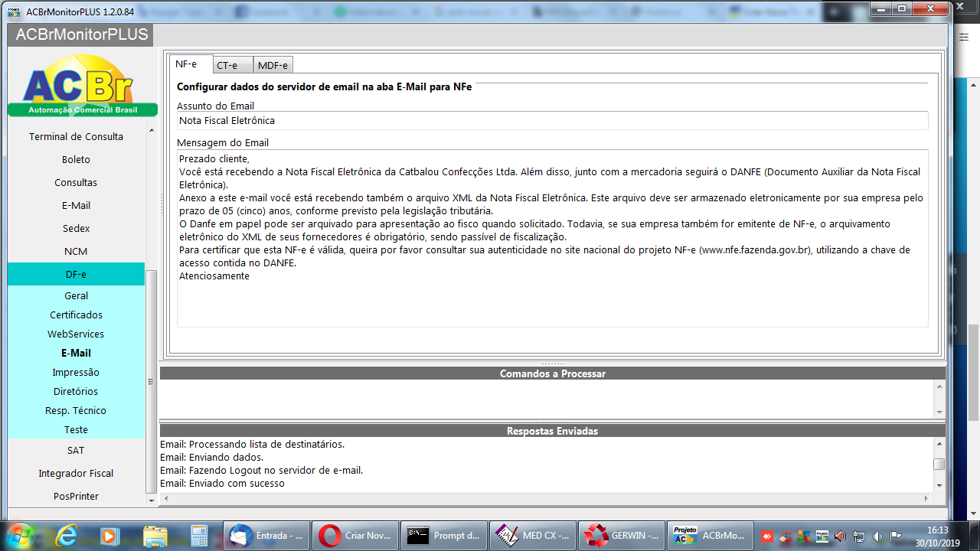Viewport: 980px width, 551px height.
Task: Open Action Center flag icon
Action: click(895, 536)
